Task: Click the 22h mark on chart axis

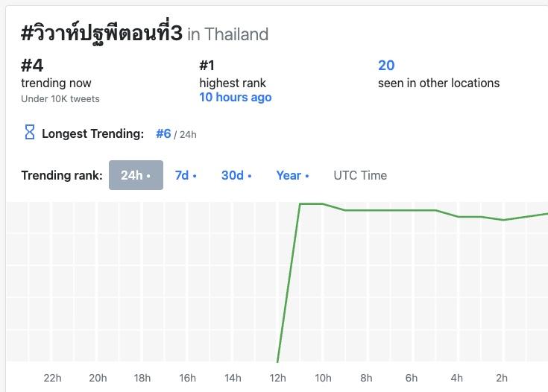Action: [52, 378]
